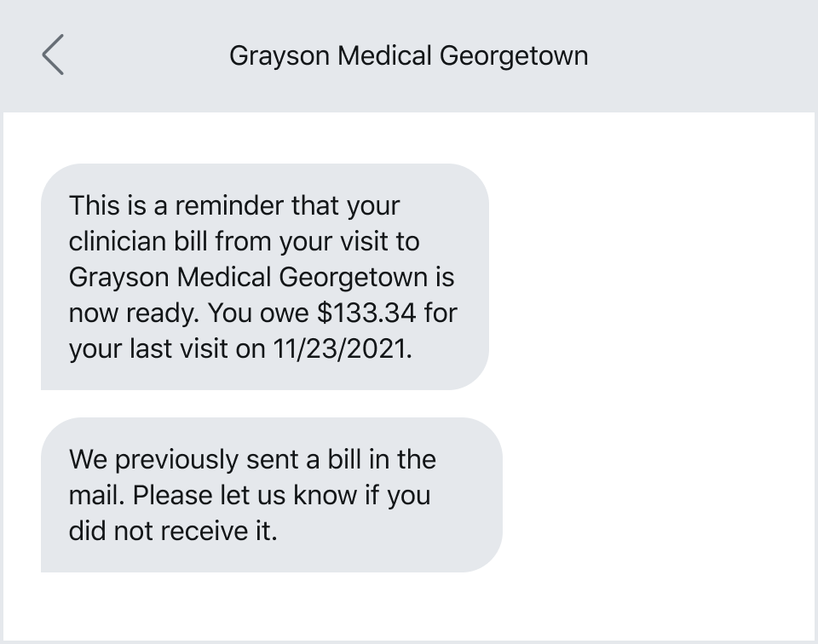Select the first reminder message bubble

(x=264, y=277)
